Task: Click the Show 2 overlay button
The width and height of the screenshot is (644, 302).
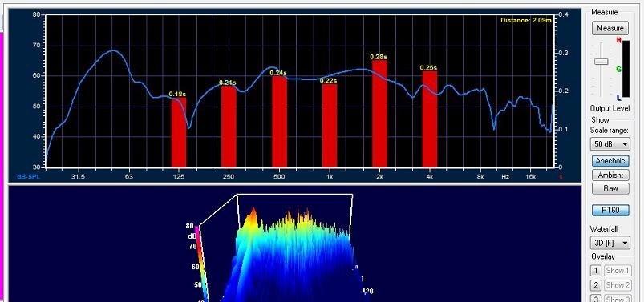Action: point(618,285)
